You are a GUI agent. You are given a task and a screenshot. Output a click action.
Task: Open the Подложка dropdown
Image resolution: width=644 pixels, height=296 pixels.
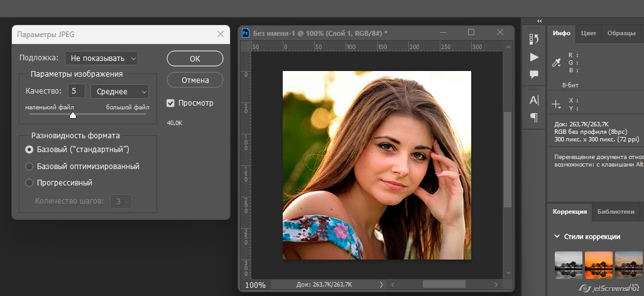click(x=101, y=58)
